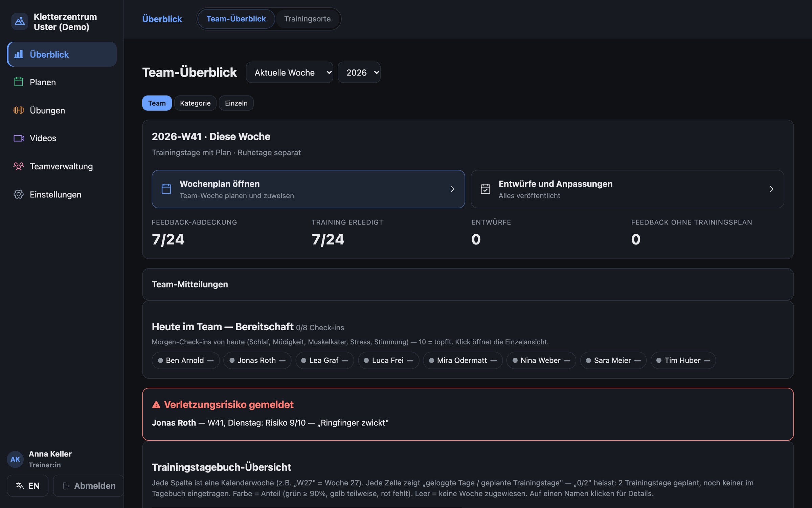Click Jonas Roth injury risk entry
Image resolution: width=812 pixels, height=508 pixels.
[x=270, y=423]
